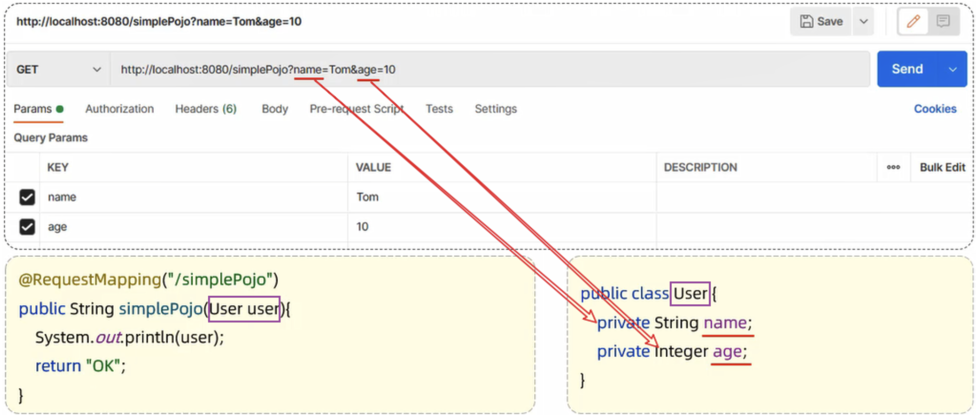Switch to the Body tab
The image size is (980, 415).
(275, 109)
